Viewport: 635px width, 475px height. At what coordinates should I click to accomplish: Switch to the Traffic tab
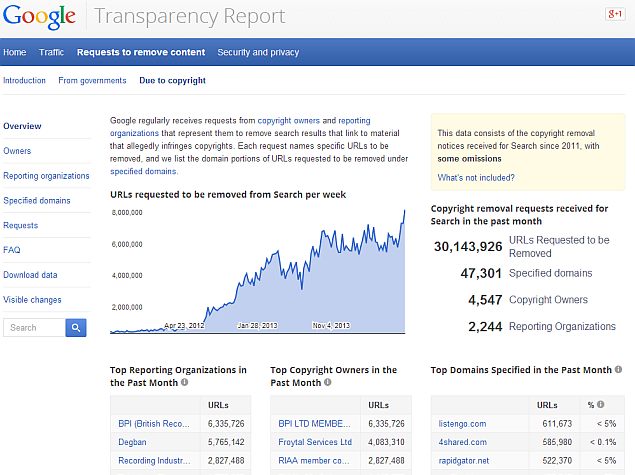coord(51,52)
